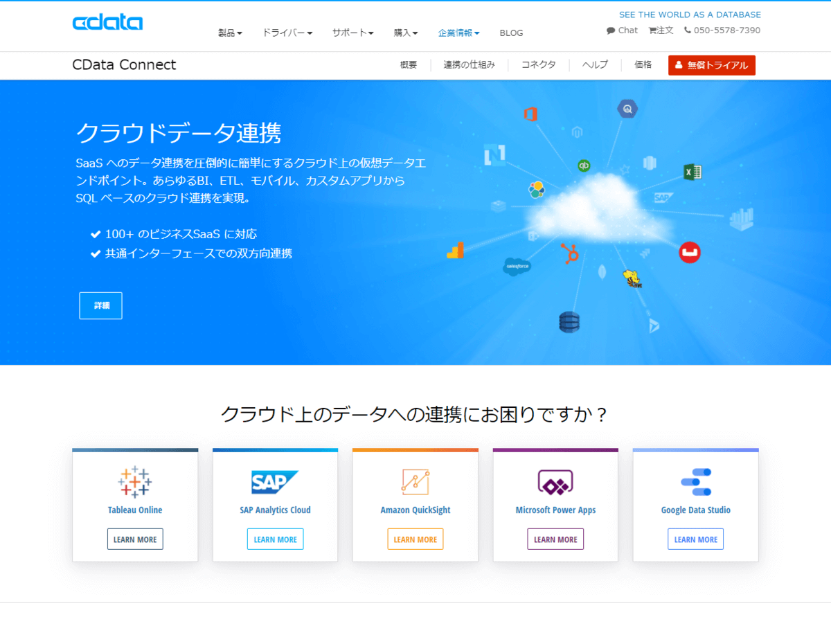This screenshot has width=831, height=644.
Task: Expand the 購入 menu
Action: pyautogui.click(x=406, y=33)
